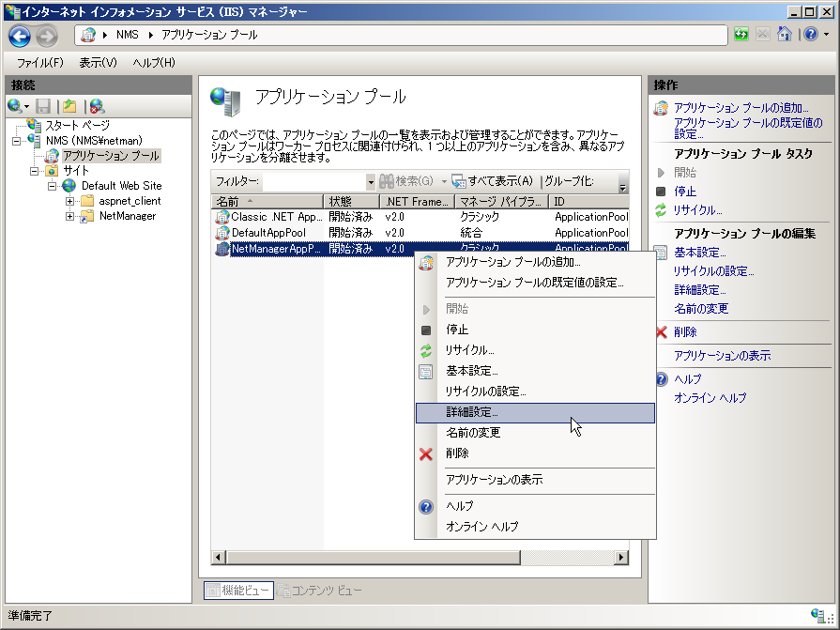Click リサイクルの設定... link in 操作 pane
Screen dimensions: 840x630
click(x=713, y=271)
